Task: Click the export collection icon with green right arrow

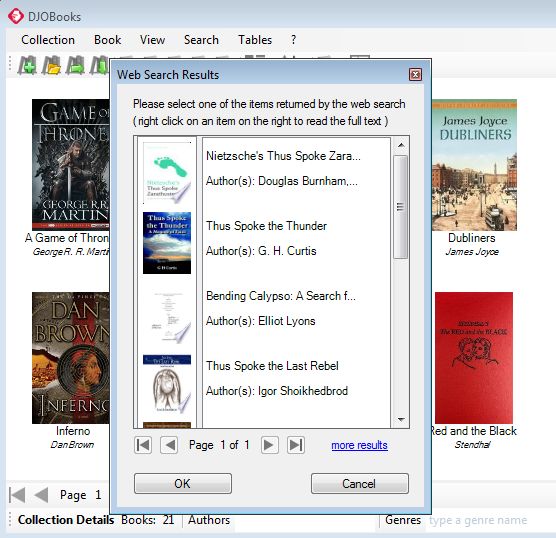Action: [x=75, y=65]
